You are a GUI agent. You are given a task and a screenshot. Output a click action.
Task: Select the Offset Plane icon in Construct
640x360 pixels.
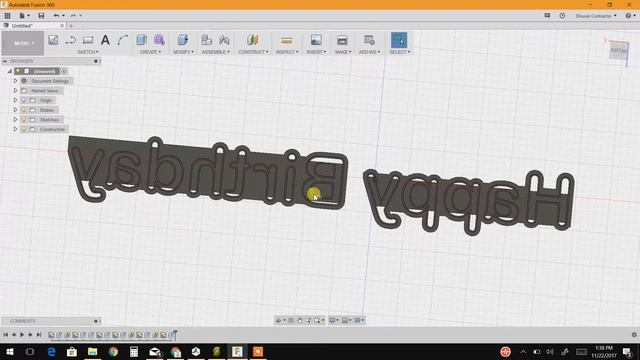253,40
